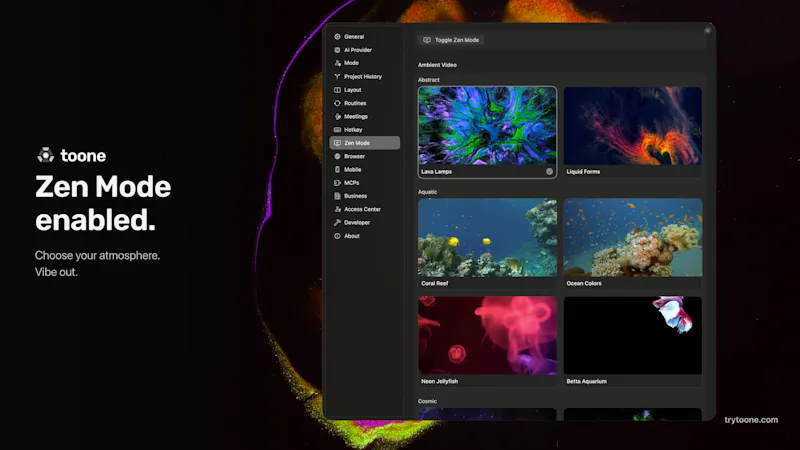The width and height of the screenshot is (800, 450).
Task: Click the Mobile phone icon
Action: (337, 169)
